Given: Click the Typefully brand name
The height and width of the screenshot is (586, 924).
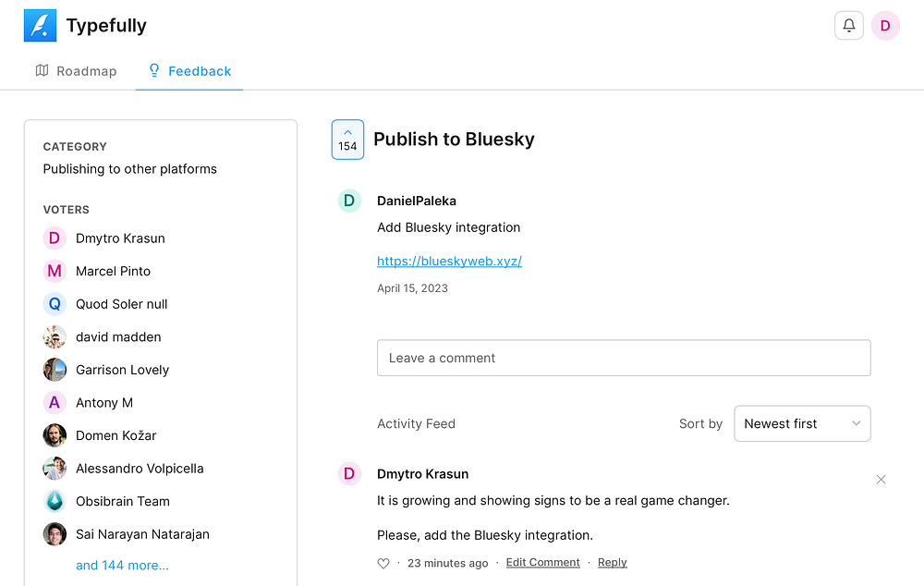Looking at the screenshot, I should tap(106, 25).
